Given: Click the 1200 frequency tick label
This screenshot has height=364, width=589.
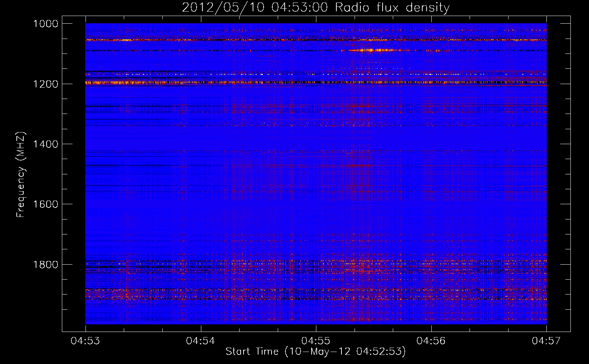Looking at the screenshot, I should pyautogui.click(x=46, y=84).
